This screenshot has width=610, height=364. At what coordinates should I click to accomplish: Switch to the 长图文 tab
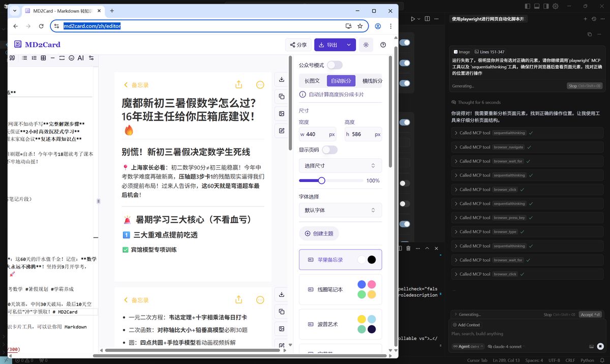click(312, 81)
